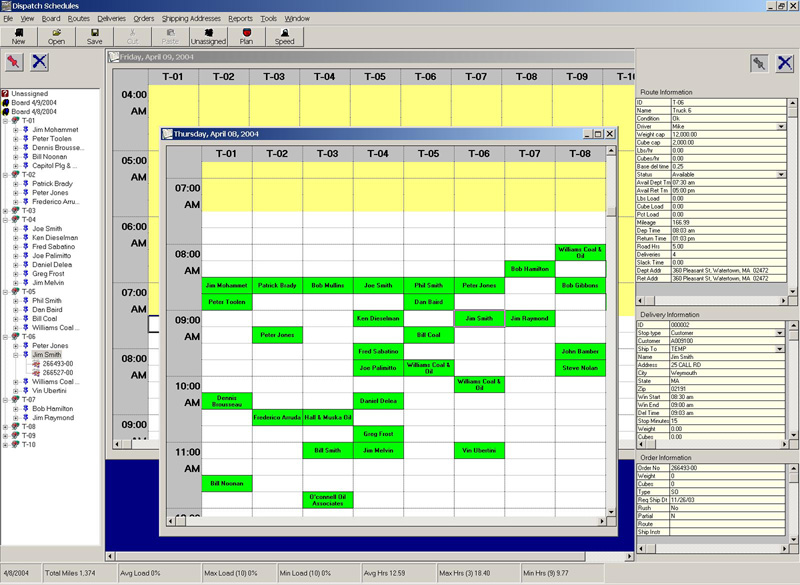Expand the T-10 route node
800x585 pixels.
point(6,445)
